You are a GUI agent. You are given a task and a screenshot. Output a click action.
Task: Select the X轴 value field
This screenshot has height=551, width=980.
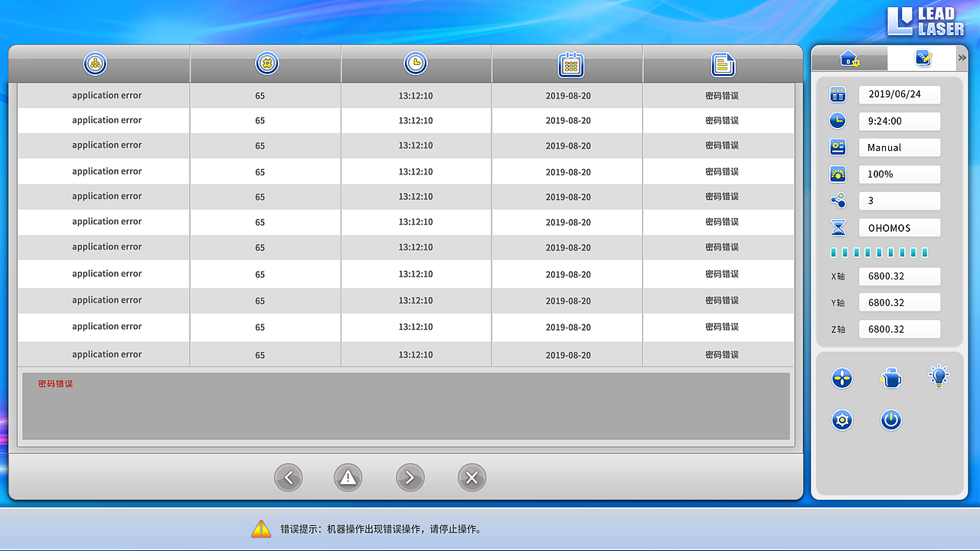[x=900, y=276]
